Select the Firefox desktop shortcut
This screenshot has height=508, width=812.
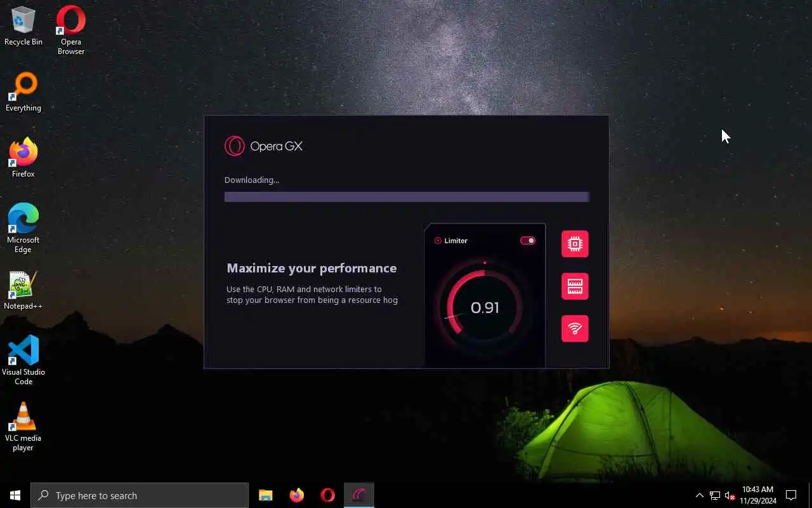coord(23,157)
